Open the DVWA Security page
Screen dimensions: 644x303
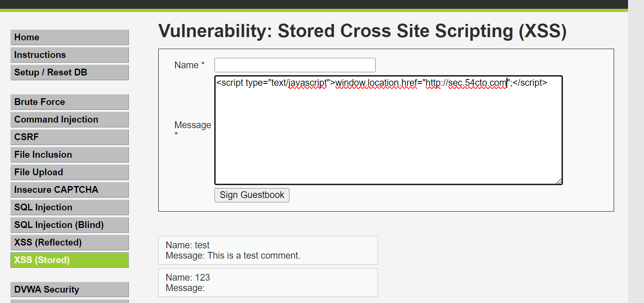69,289
